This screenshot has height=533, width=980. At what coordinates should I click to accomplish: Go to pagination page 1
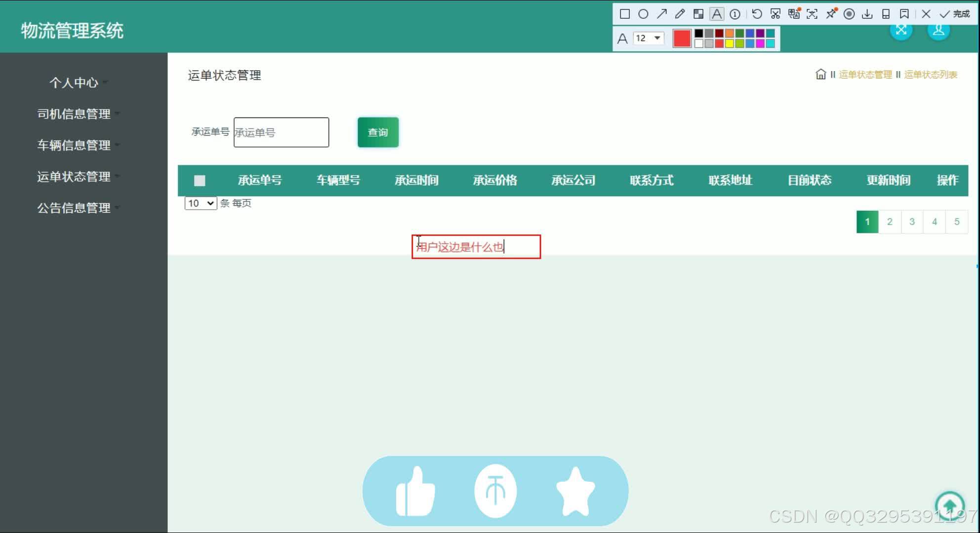(867, 222)
